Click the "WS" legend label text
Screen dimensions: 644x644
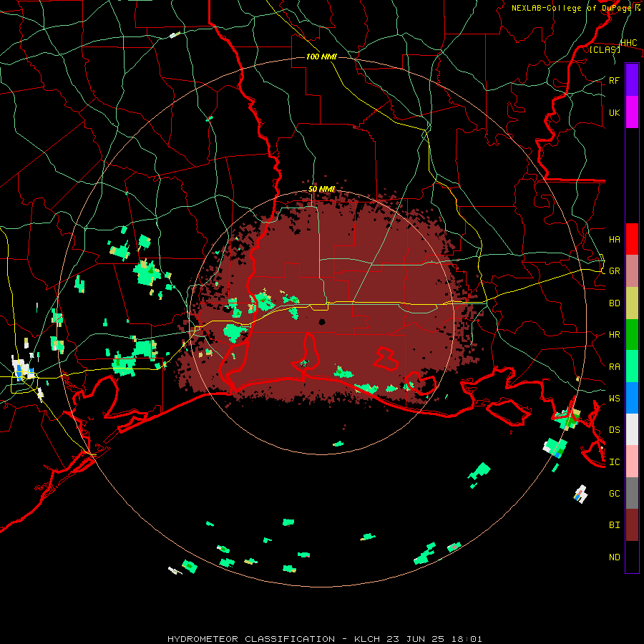tap(614, 398)
